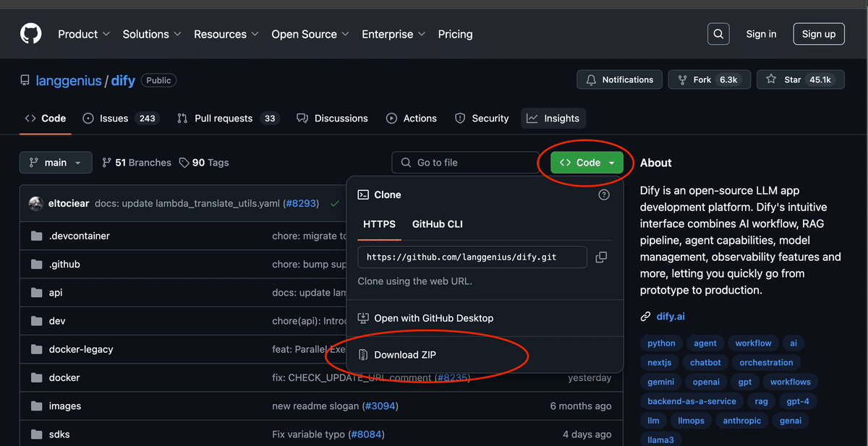Viewport: 868px width, 446px height.
Task: Click the dev folder icon
Action: [37, 321]
